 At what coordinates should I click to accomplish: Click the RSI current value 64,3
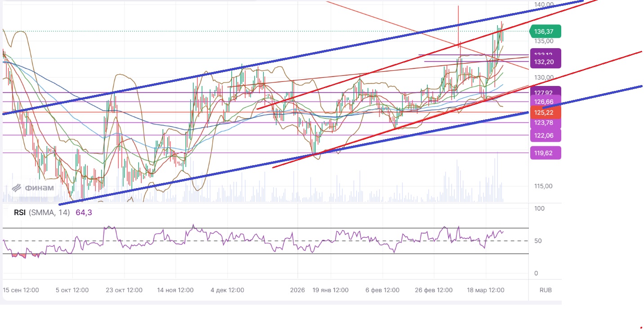click(84, 212)
